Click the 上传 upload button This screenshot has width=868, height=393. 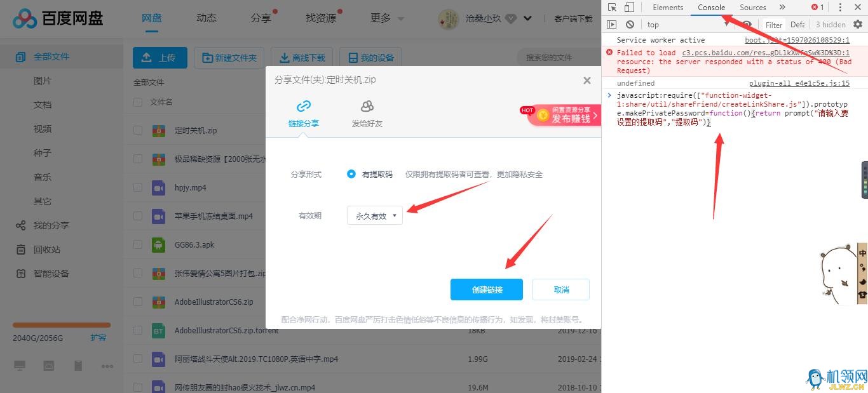159,57
